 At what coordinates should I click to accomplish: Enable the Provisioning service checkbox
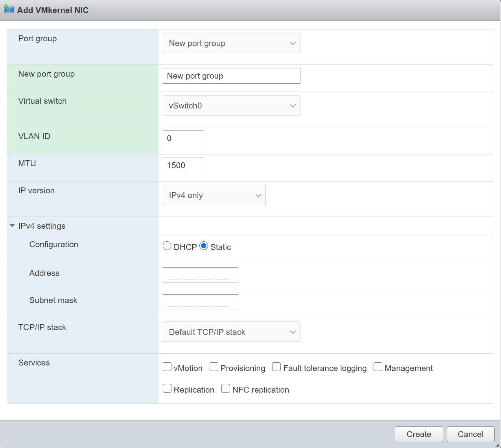click(214, 367)
